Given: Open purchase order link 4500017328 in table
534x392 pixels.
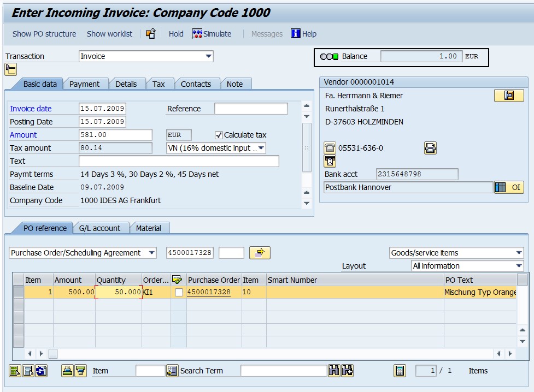Looking at the screenshot, I should 209,292.
